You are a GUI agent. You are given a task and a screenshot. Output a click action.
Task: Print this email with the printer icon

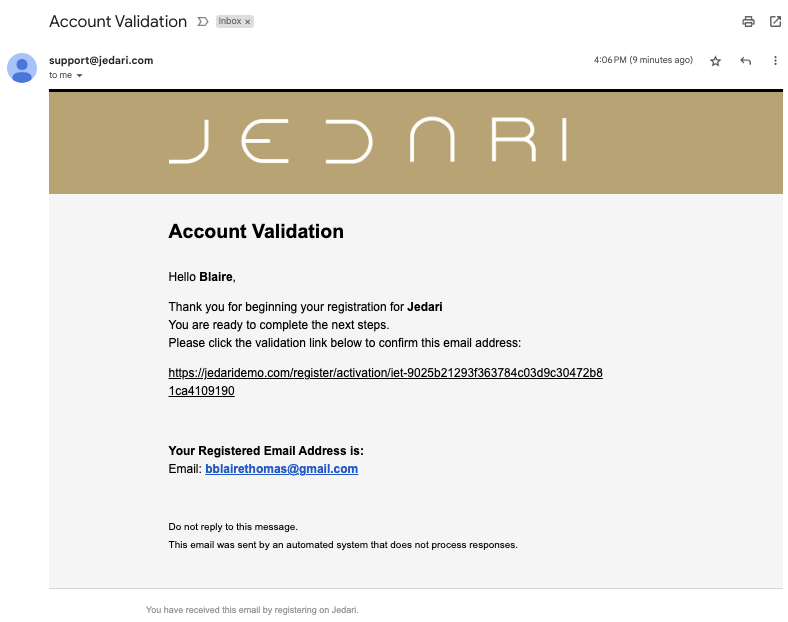coord(748,22)
